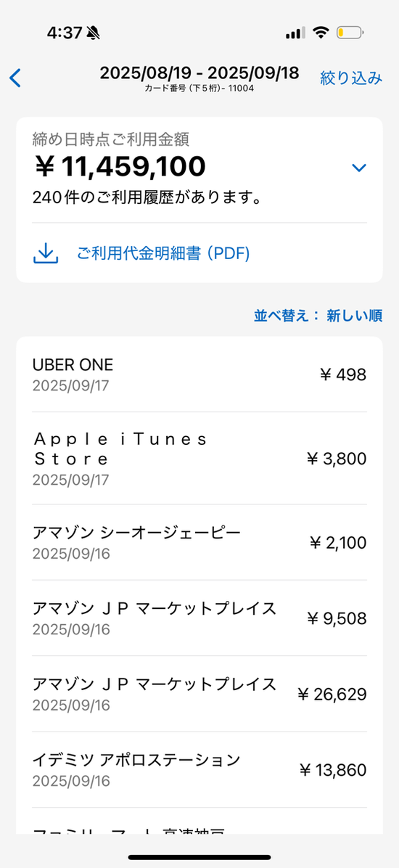Viewport: 399px width, 868px height.
Task: Open the ご利用代金明細書 (PDF) link
Action: tap(163, 254)
